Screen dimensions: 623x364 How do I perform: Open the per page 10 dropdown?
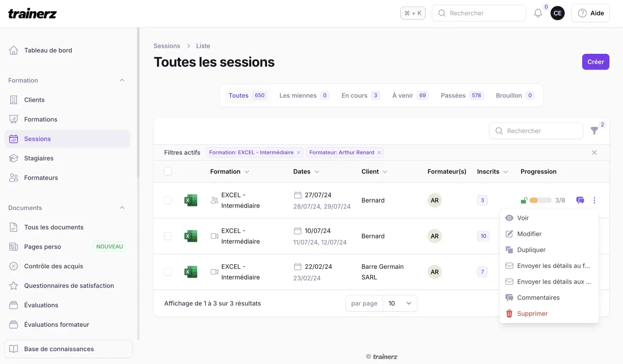pos(400,303)
